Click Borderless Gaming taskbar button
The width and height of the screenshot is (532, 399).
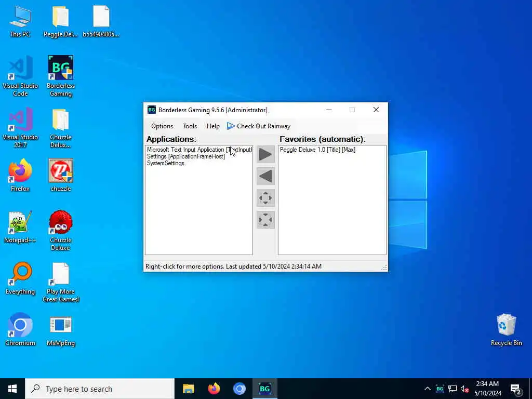coord(264,389)
